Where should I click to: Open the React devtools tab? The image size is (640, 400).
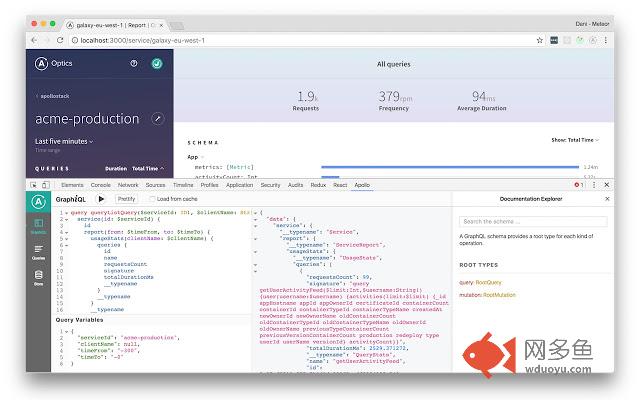[340, 185]
